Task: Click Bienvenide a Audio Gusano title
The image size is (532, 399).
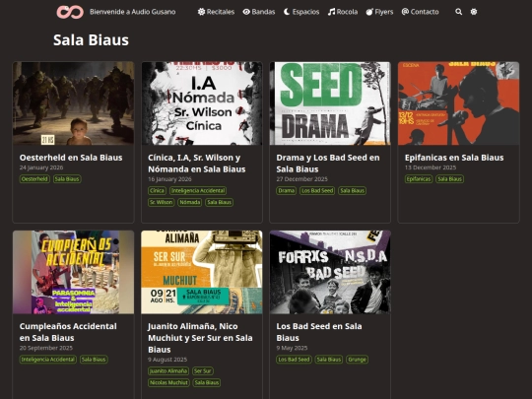Action: point(133,12)
